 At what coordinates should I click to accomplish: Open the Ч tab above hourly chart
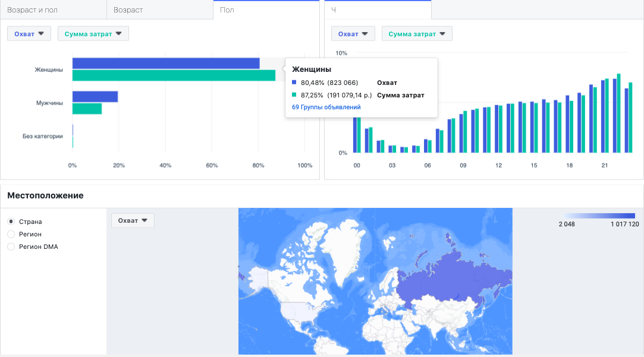(378, 10)
